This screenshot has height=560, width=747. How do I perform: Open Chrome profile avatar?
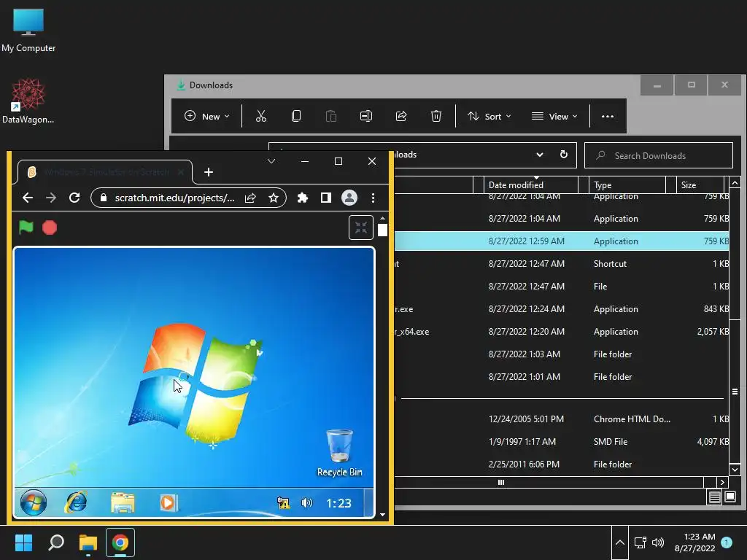(349, 198)
